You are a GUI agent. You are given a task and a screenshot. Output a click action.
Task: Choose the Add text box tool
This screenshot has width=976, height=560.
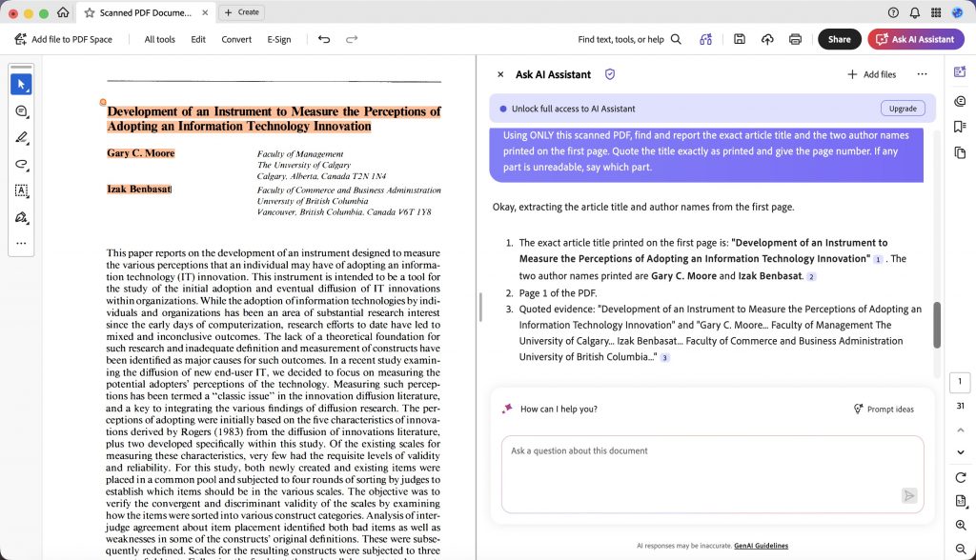point(21,190)
